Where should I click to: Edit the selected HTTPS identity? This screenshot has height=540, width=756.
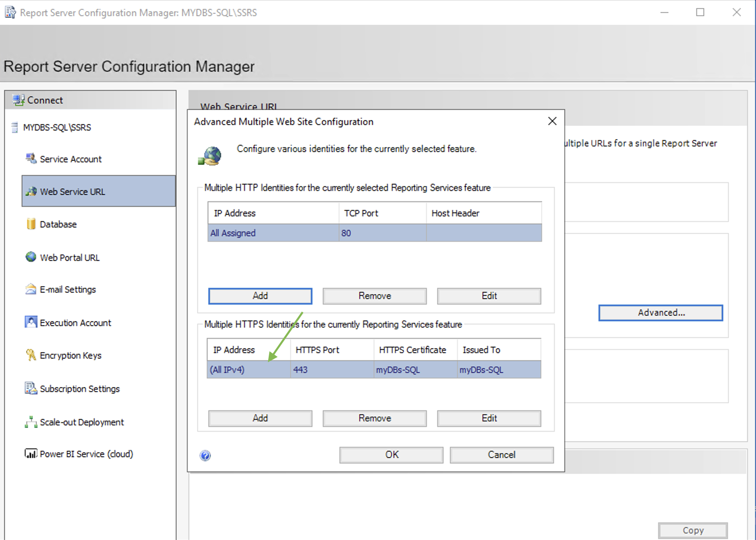click(489, 418)
